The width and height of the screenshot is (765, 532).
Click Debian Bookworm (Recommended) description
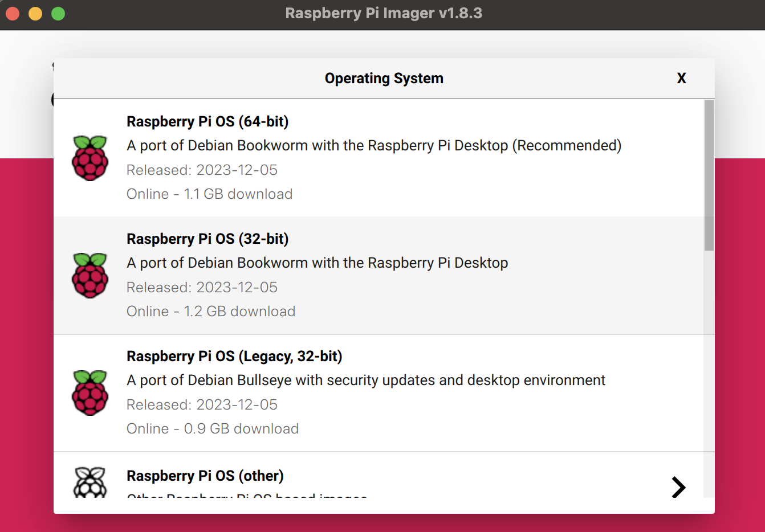[x=374, y=146]
